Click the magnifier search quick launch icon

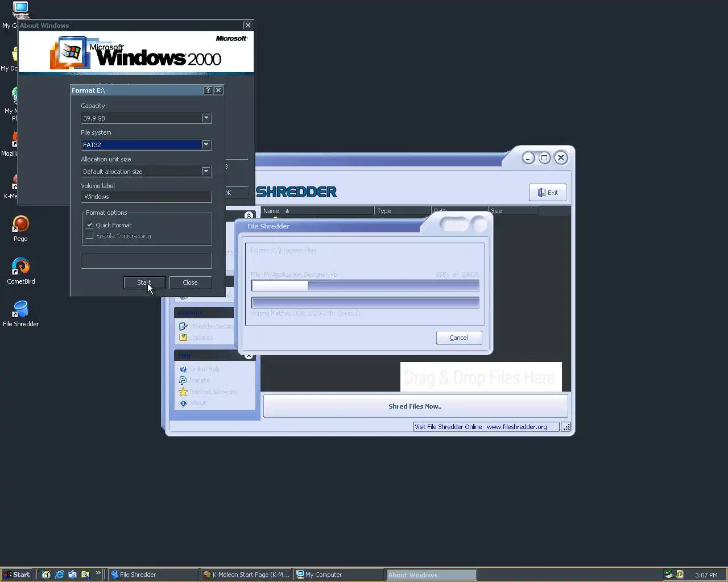pyautogui.click(x=85, y=575)
